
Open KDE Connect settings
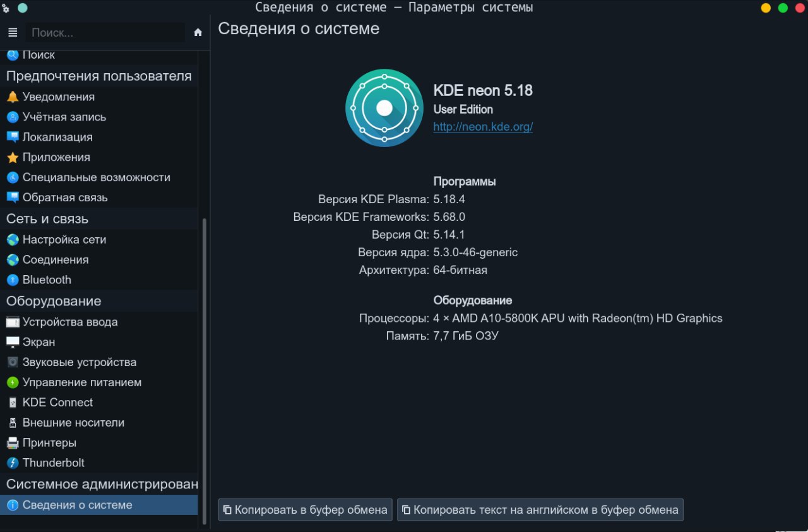coord(99,402)
